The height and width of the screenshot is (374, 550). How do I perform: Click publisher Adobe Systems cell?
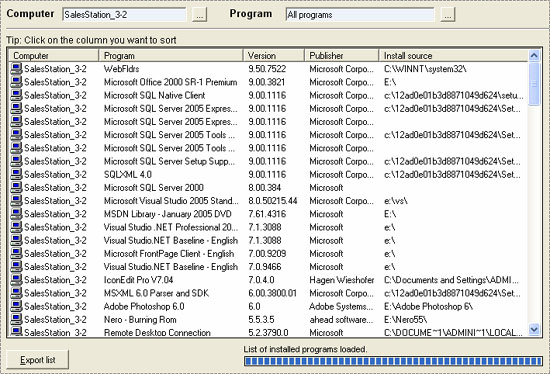pos(341,307)
